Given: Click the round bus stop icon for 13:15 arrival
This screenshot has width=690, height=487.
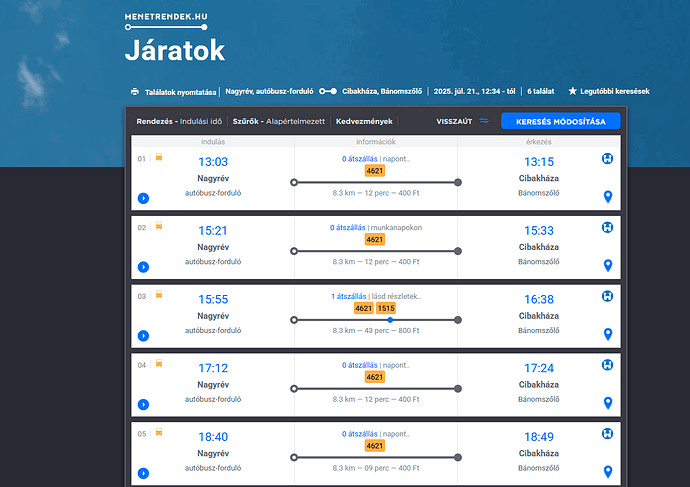Looking at the screenshot, I should [607, 159].
